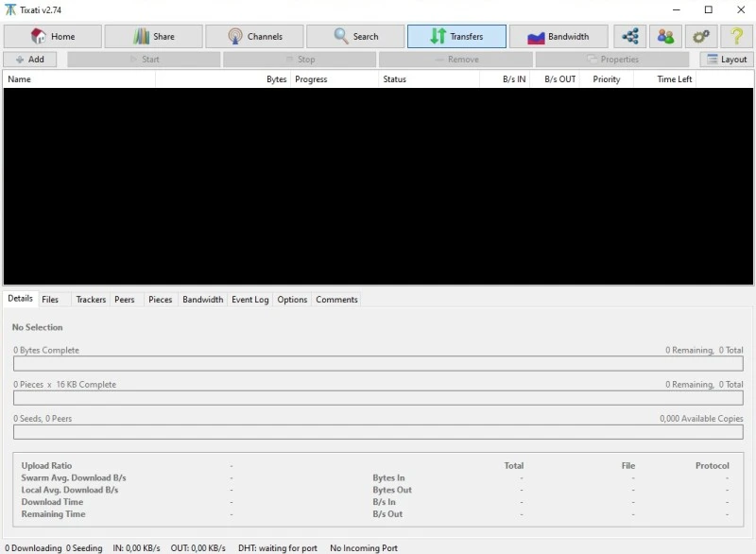The image size is (756, 554).
Task: Click the Bytes Complete progress bar
Action: [378, 364]
